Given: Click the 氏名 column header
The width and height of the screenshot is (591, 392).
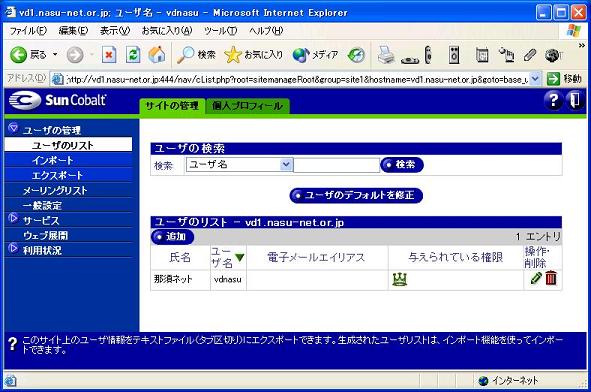Looking at the screenshot, I should (180, 258).
